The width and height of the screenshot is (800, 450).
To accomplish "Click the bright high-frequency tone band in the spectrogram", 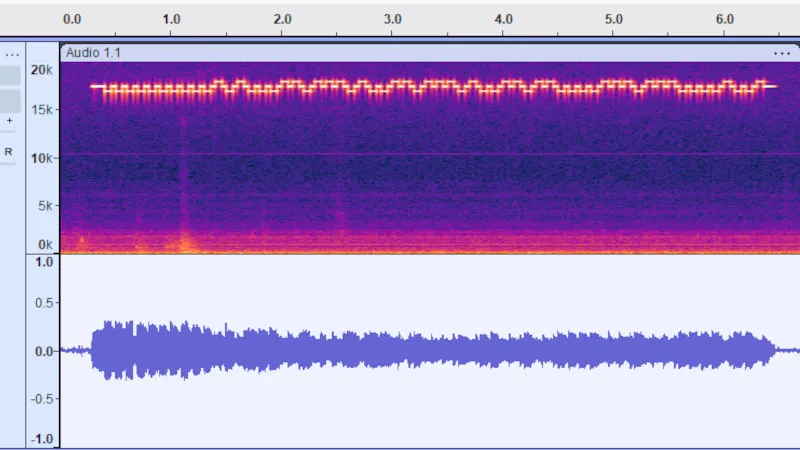I will 430,88.
